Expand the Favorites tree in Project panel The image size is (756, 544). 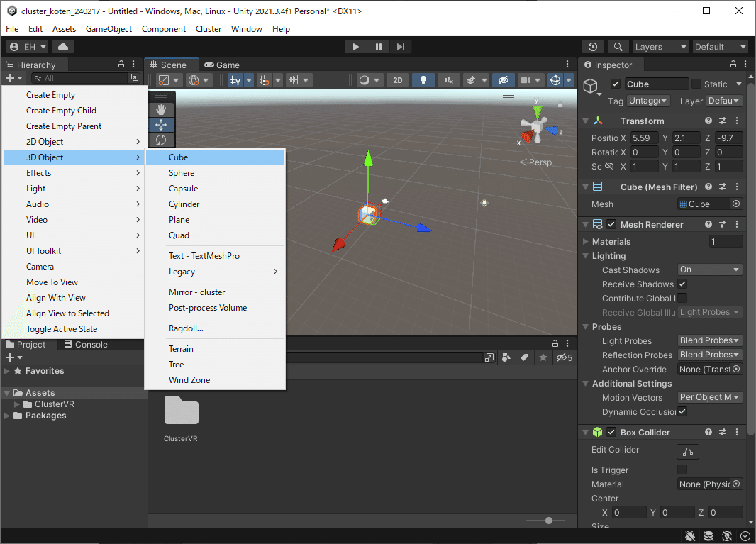point(7,371)
